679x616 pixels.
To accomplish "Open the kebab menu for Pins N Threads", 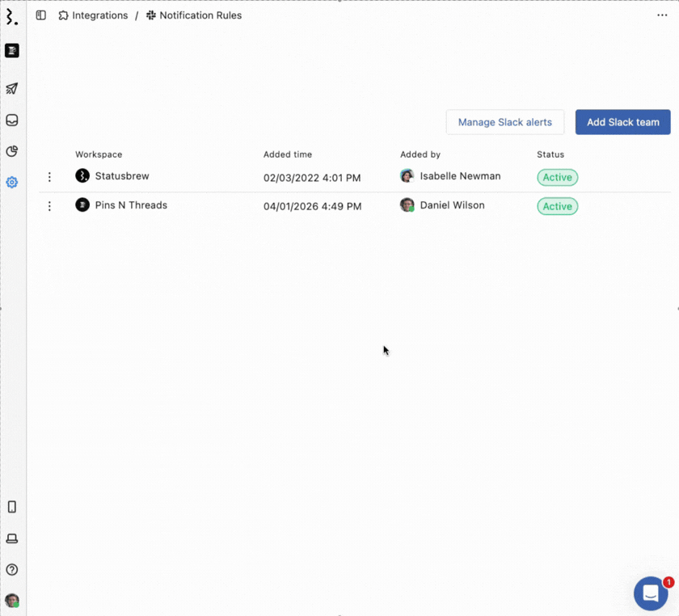I will 49,205.
